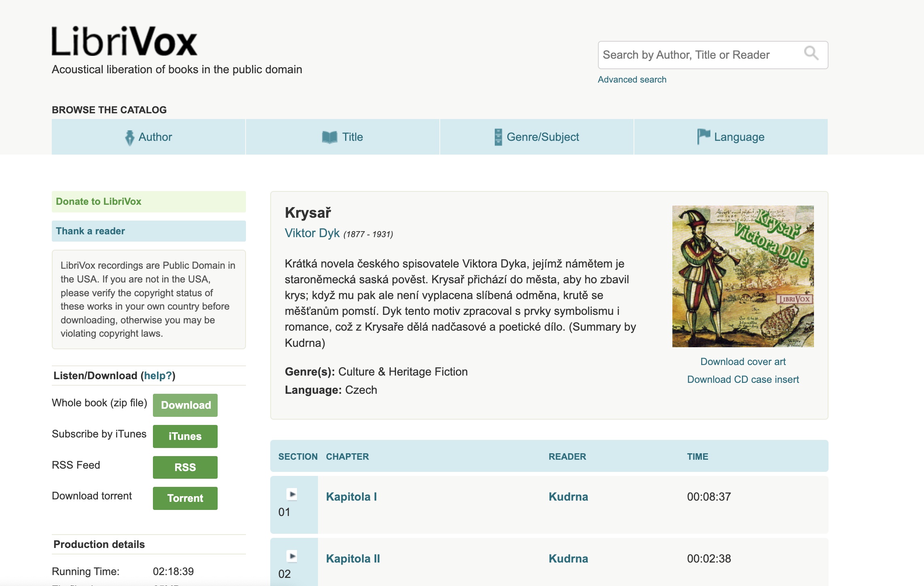Click the Author pen icon

click(x=129, y=138)
